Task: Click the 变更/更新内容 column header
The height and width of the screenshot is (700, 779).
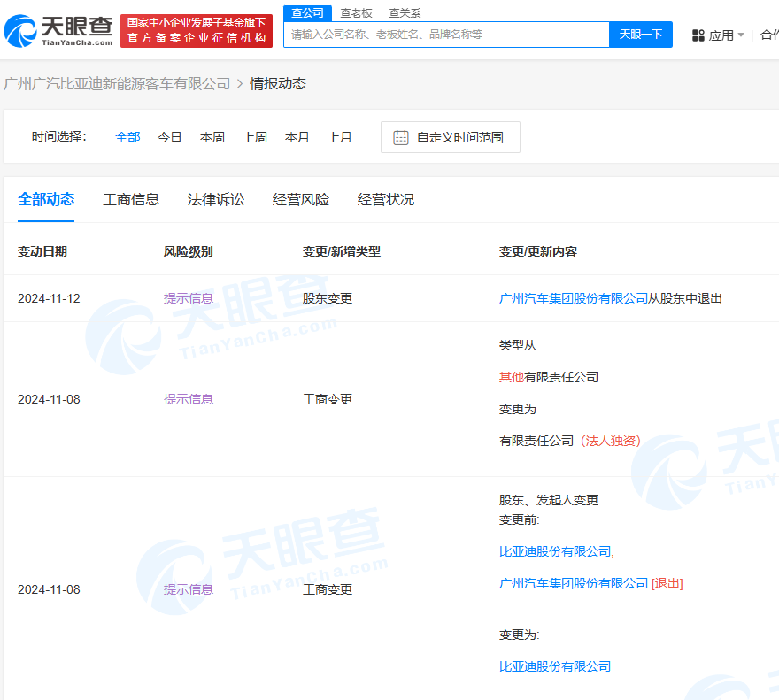Action: pyautogui.click(x=538, y=251)
